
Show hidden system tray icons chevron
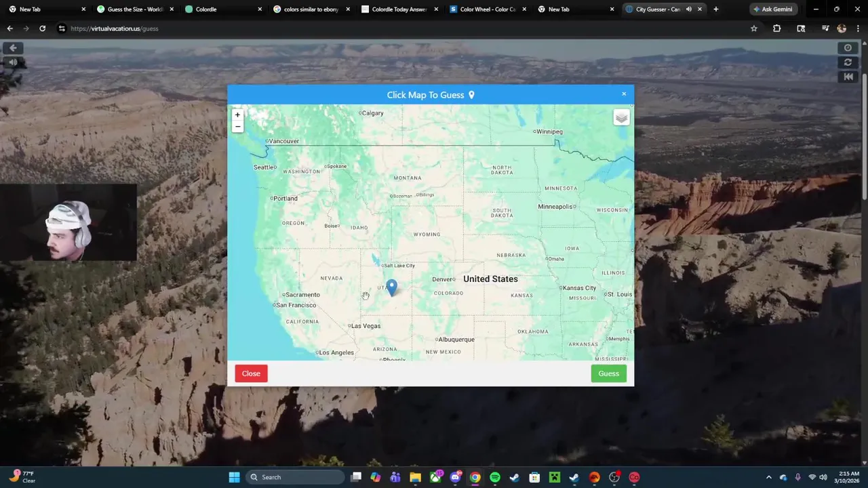point(768,477)
